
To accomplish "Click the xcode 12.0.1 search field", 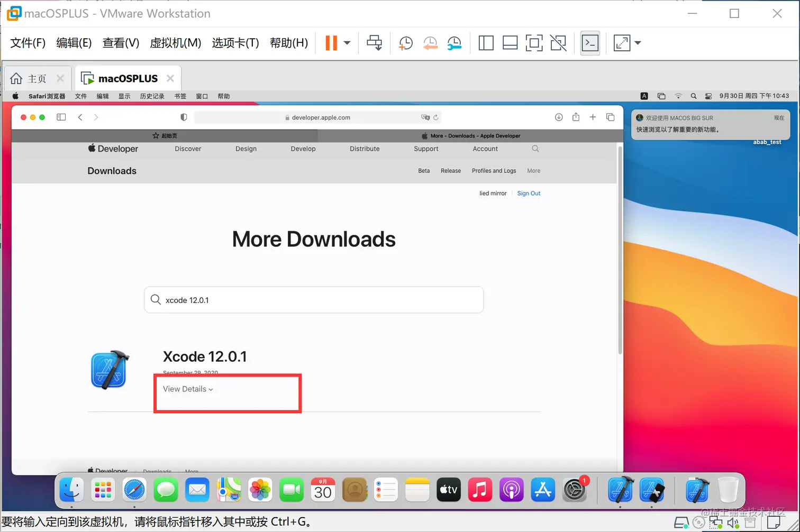I will (x=314, y=300).
